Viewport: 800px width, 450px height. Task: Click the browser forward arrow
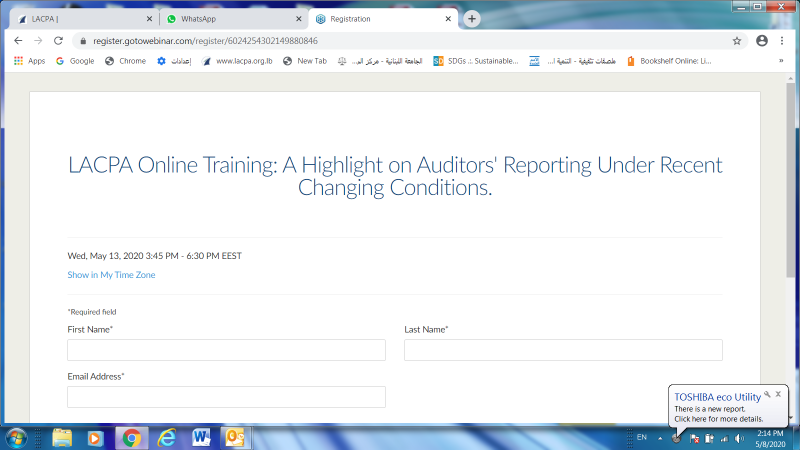[38, 41]
